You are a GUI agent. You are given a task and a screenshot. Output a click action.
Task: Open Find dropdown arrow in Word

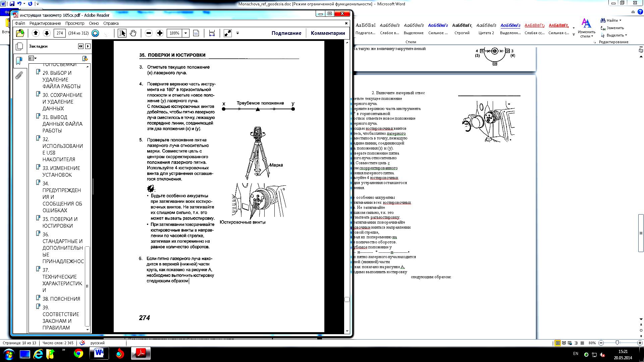coord(620,20)
